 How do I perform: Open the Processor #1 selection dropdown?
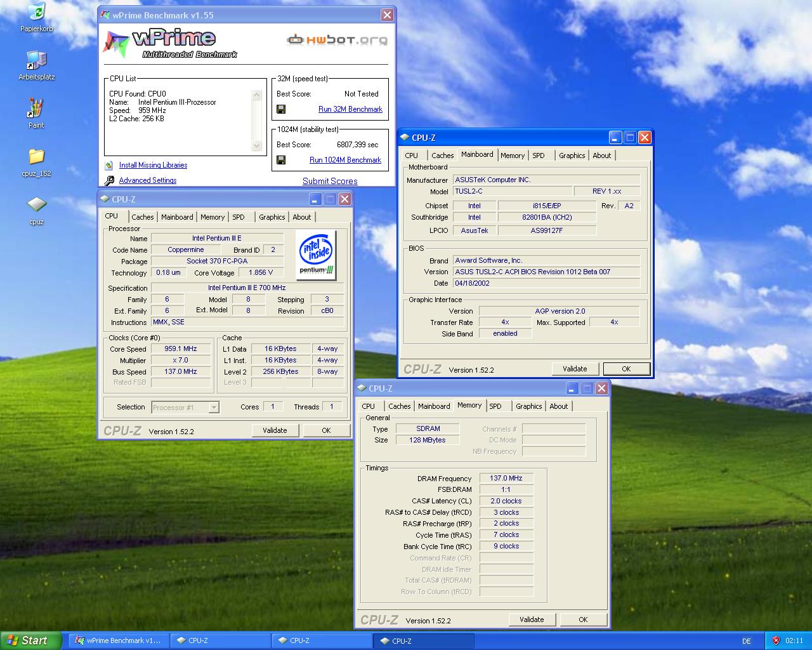(x=214, y=408)
